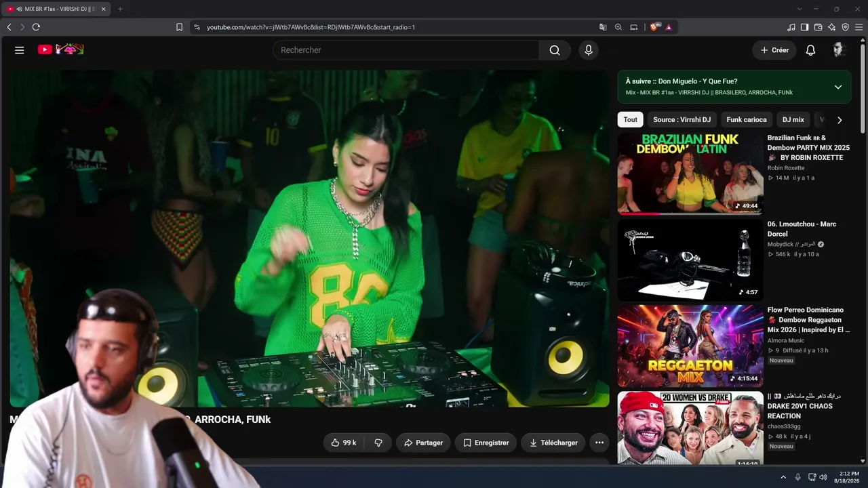Open the browser main menu
Screen dimensions: 868x488
coord(859,27)
